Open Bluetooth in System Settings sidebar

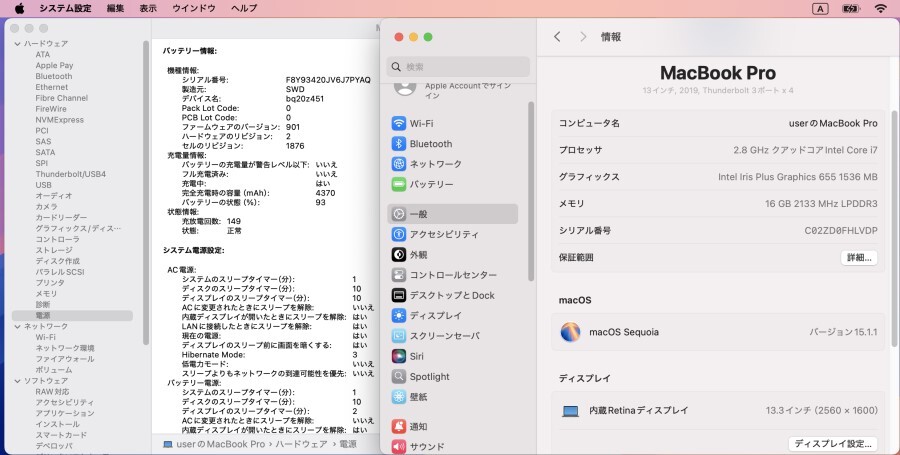(430, 143)
